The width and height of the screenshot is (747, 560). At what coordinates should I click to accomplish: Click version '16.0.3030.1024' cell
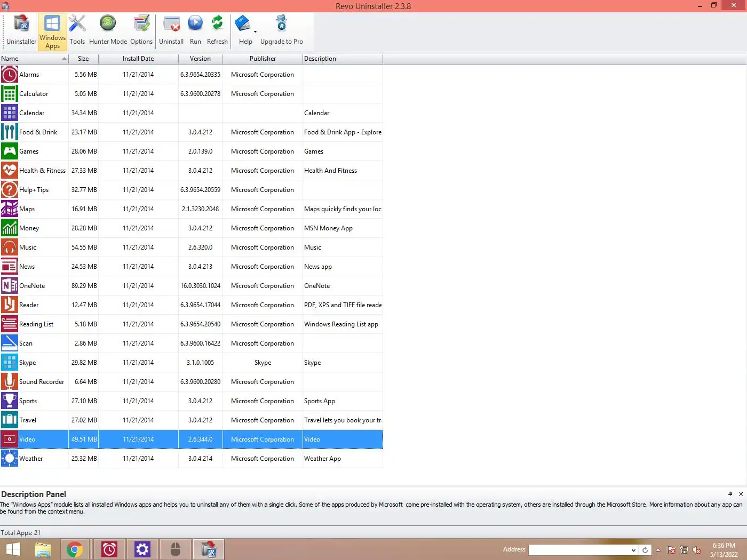(200, 286)
